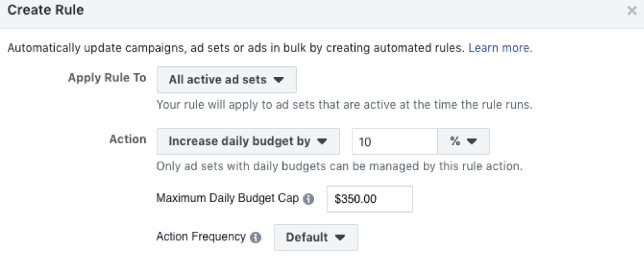
Task: Expand the Increase daily budget by dropdown
Action: click(x=248, y=141)
